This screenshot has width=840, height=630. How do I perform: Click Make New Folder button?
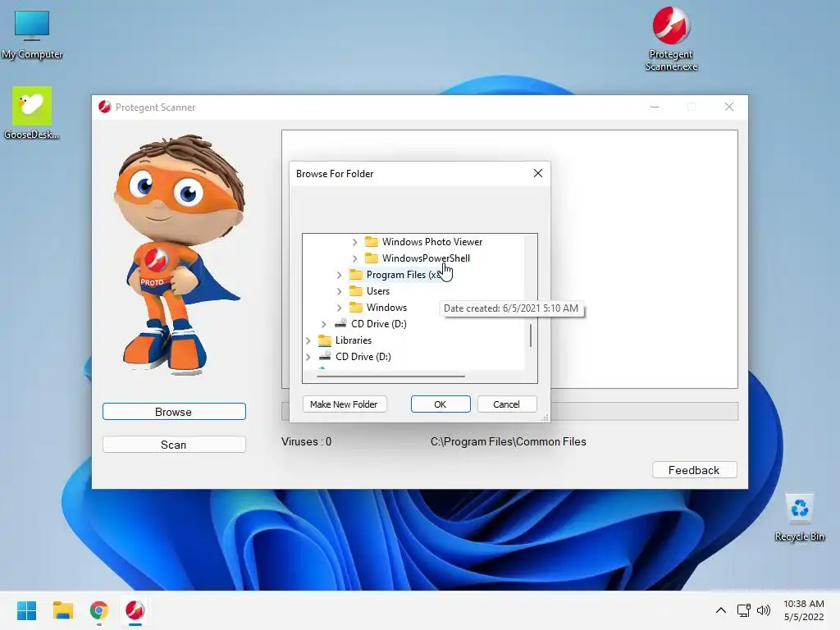tap(344, 404)
